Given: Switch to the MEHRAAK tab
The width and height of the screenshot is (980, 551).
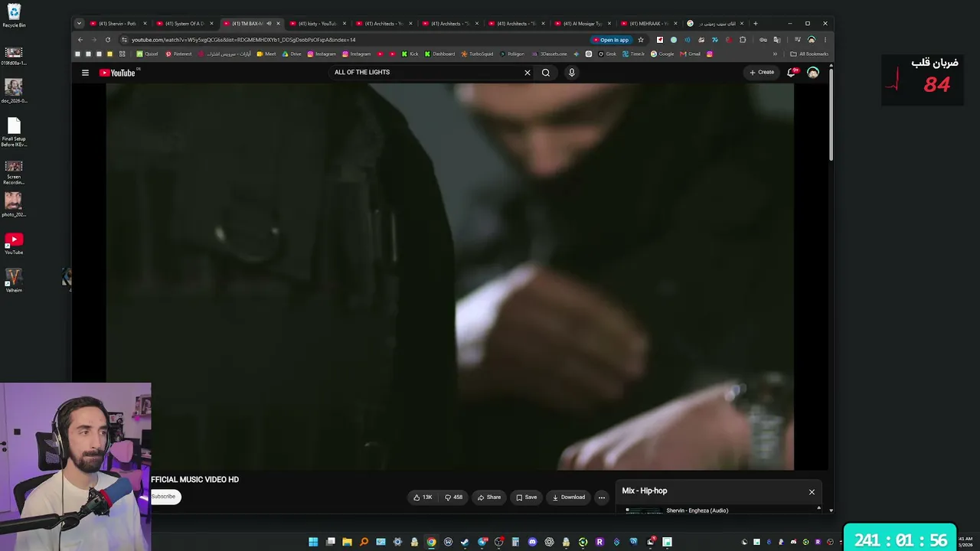Looking at the screenshot, I should 649,24.
